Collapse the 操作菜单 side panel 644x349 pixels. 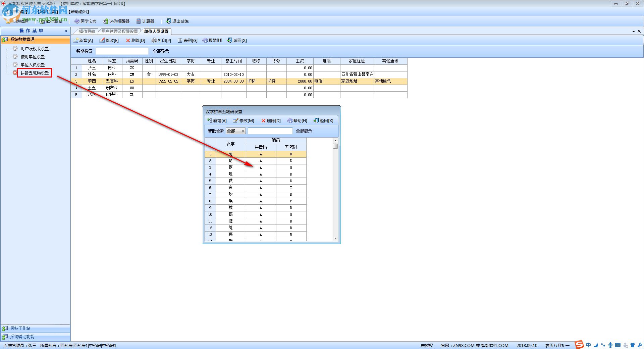(x=66, y=31)
